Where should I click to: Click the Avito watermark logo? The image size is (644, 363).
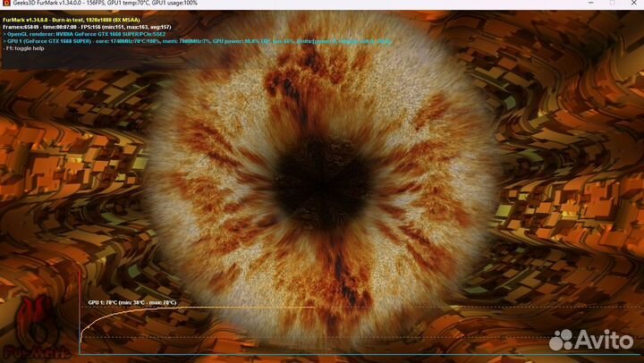pyautogui.click(x=591, y=340)
